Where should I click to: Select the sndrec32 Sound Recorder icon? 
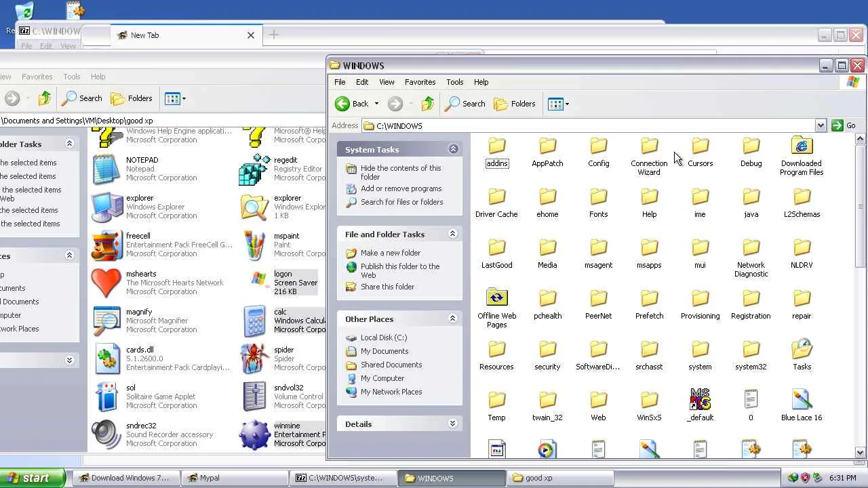106,434
